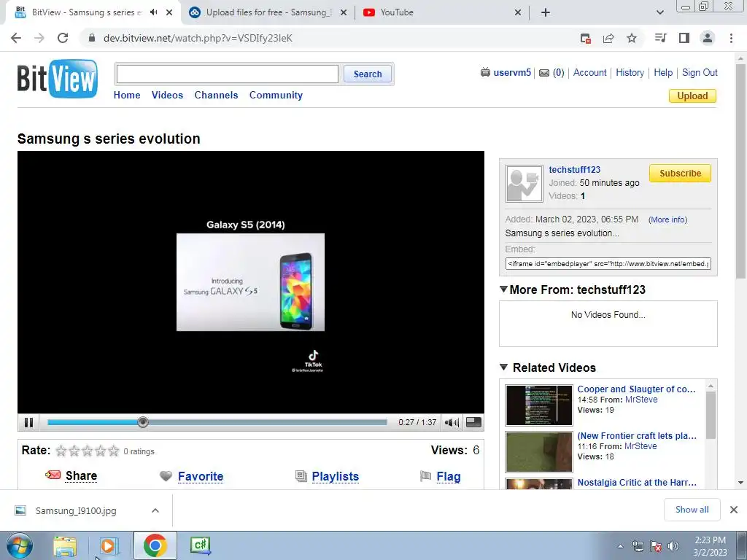Image resolution: width=747 pixels, height=560 pixels.
Task: Switch to Upload files for free tab
Action: pos(267,12)
